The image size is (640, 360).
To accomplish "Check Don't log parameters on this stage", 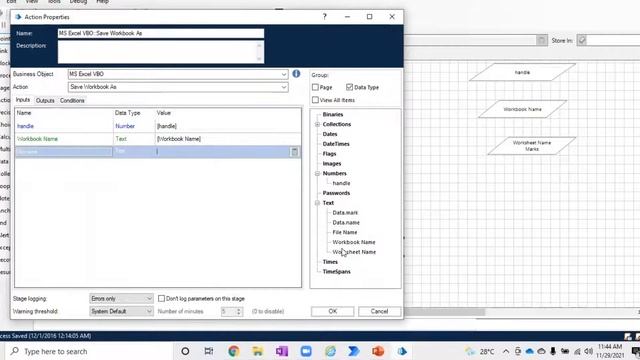I will pos(161,298).
